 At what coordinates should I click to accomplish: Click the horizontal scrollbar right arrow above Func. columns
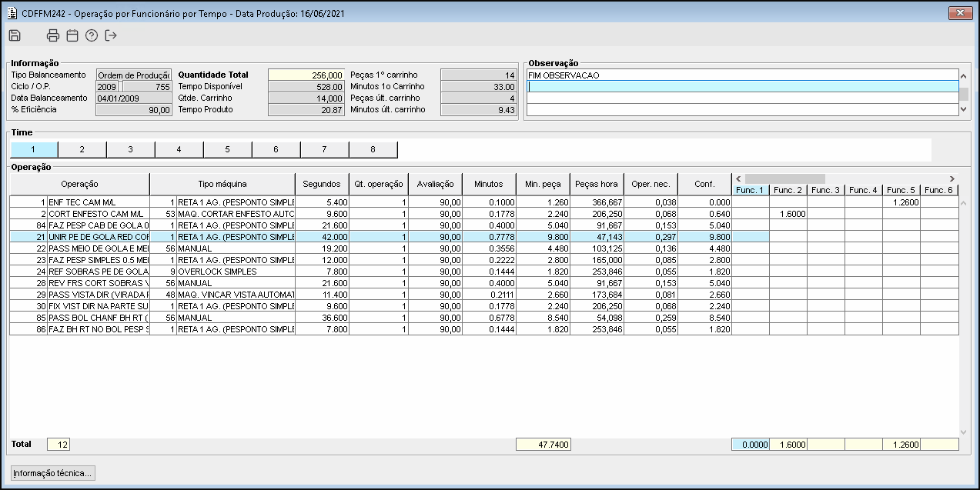(x=952, y=178)
